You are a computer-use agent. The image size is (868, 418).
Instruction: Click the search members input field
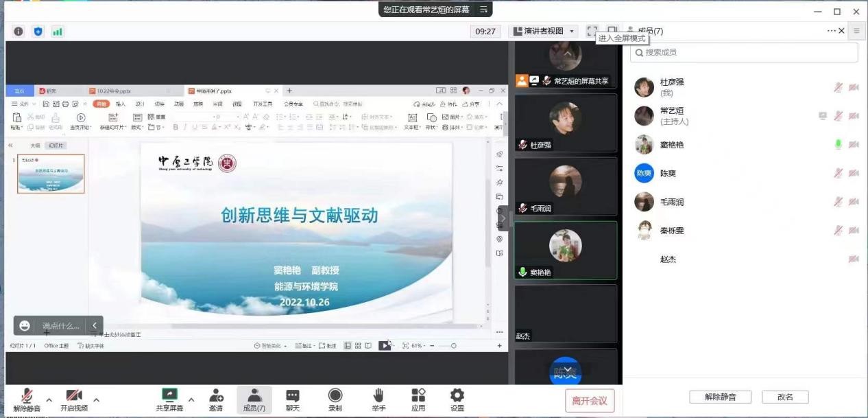[x=744, y=52]
